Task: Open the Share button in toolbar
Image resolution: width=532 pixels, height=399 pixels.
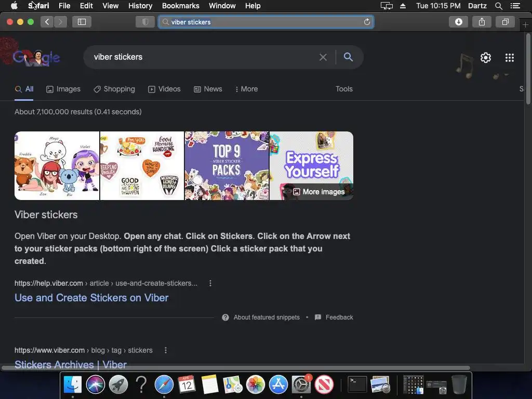Action: [482, 22]
